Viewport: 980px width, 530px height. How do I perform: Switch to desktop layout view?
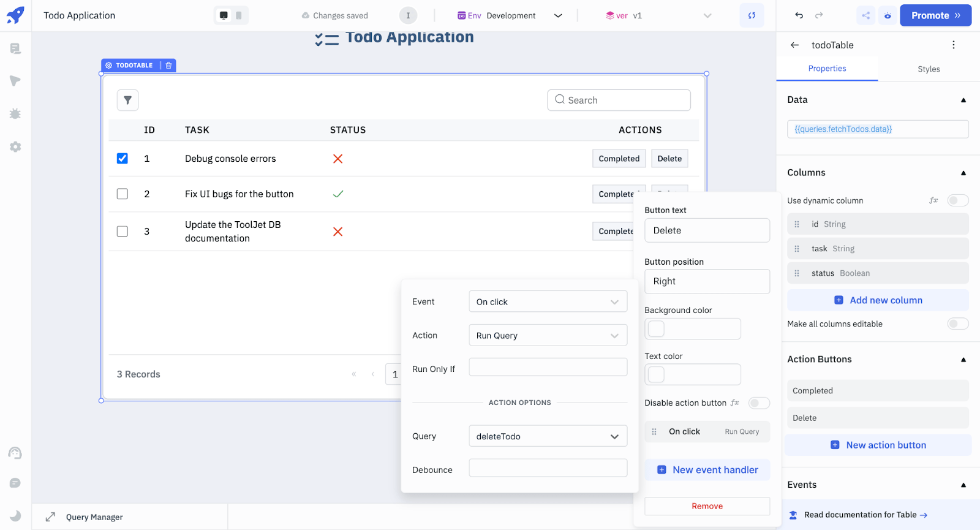pyautogui.click(x=224, y=15)
